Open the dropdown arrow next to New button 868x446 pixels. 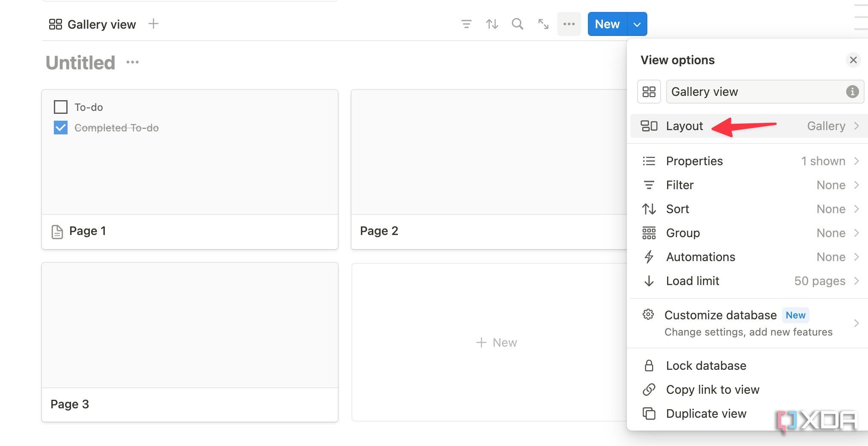[637, 24]
